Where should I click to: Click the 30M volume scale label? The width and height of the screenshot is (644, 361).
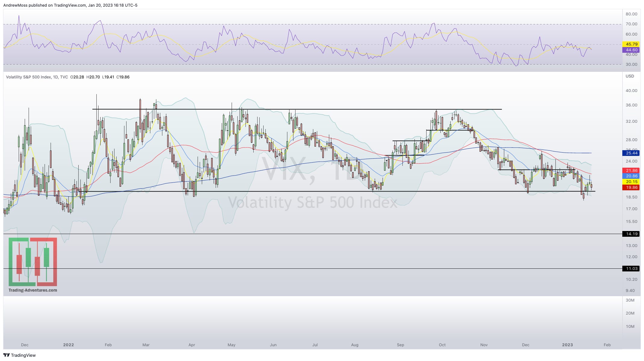coord(630,300)
